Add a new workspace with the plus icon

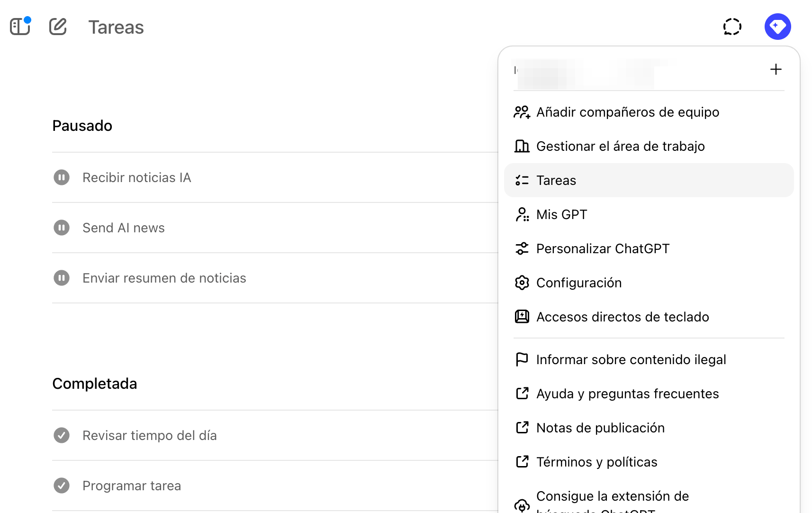tap(776, 69)
